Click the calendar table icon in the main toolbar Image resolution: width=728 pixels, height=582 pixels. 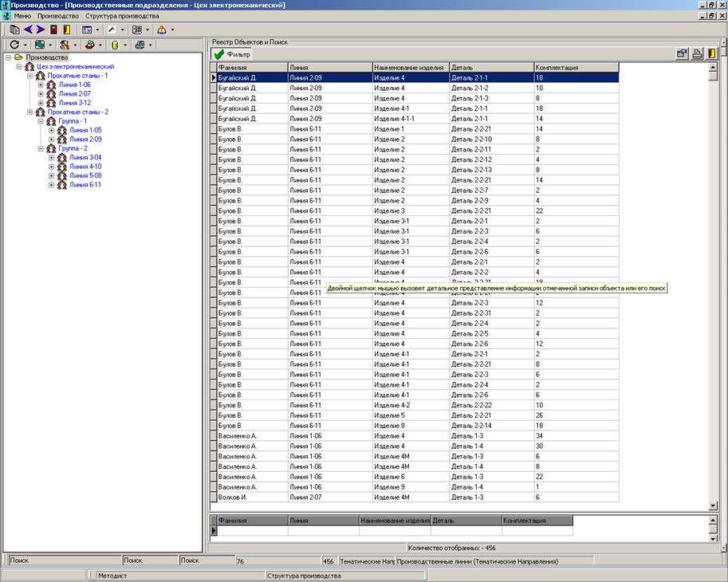pos(87,29)
